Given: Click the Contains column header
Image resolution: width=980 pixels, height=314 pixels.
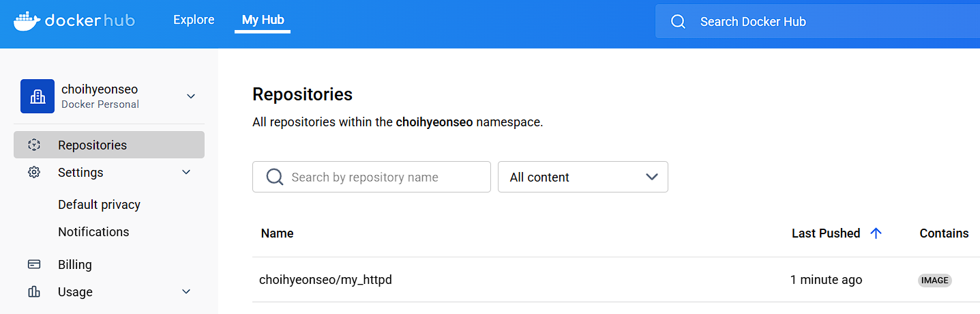Looking at the screenshot, I should 944,233.
